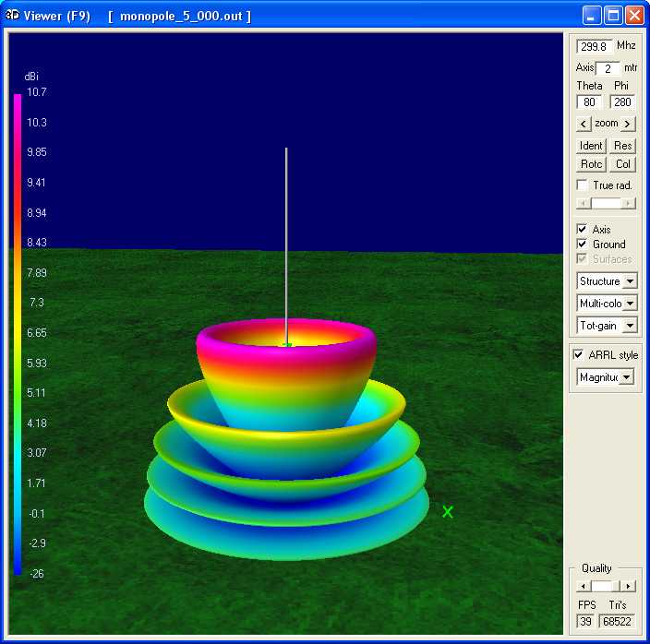
Task: Disable the ARRL style checkbox
Action: click(x=578, y=355)
